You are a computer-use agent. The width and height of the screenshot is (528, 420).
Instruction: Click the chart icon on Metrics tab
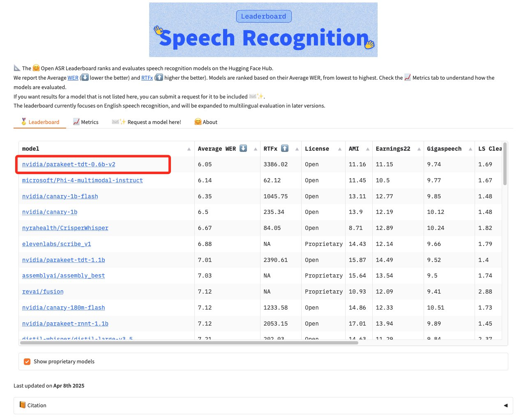(76, 122)
